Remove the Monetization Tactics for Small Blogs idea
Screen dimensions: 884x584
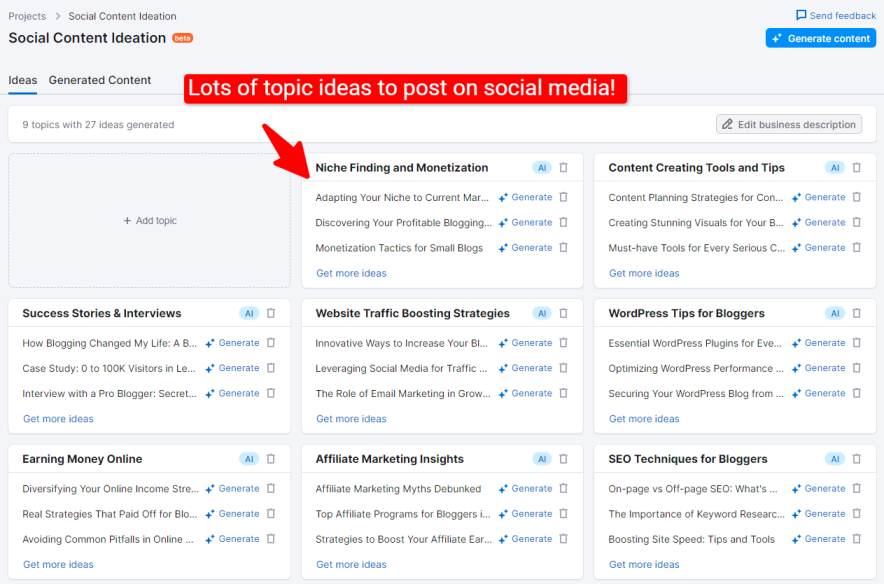coord(563,248)
